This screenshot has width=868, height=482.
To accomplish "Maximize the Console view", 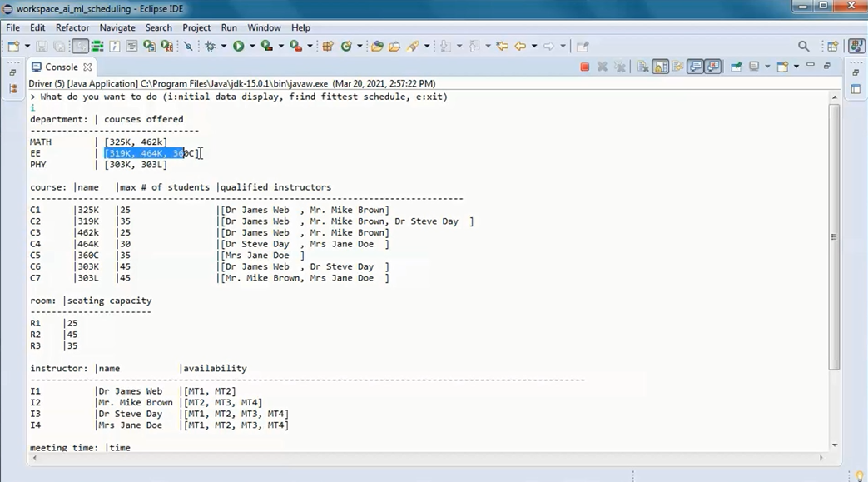I will [826, 66].
